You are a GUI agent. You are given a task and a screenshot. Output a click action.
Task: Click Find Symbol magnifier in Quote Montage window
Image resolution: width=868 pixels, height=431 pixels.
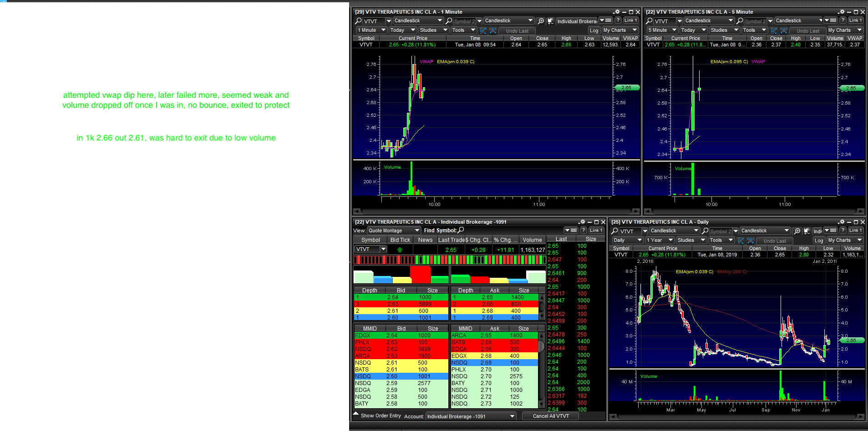(x=461, y=230)
